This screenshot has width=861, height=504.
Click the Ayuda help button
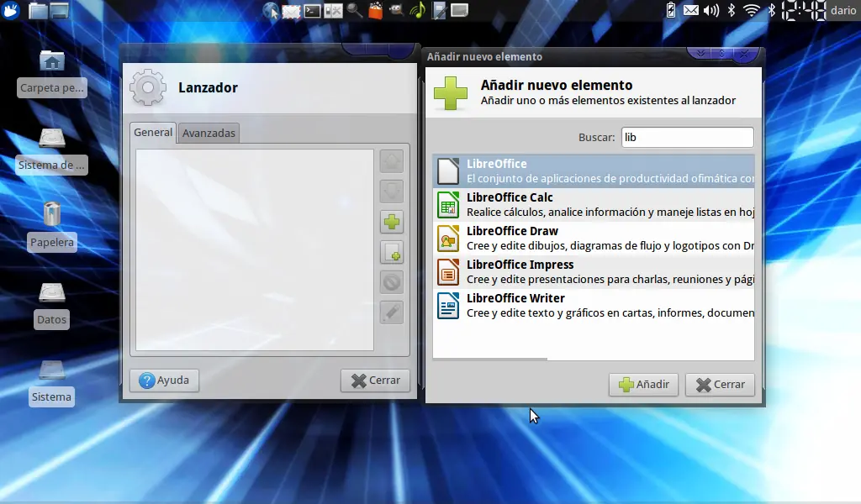click(x=164, y=380)
